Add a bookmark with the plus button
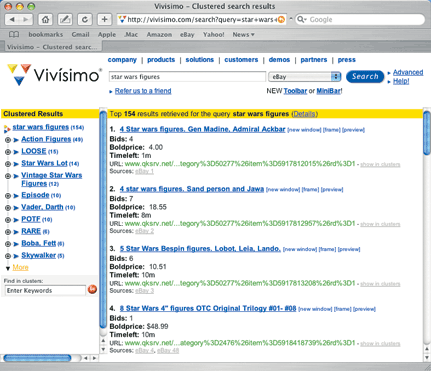This screenshot has width=431, height=371. click(x=104, y=19)
